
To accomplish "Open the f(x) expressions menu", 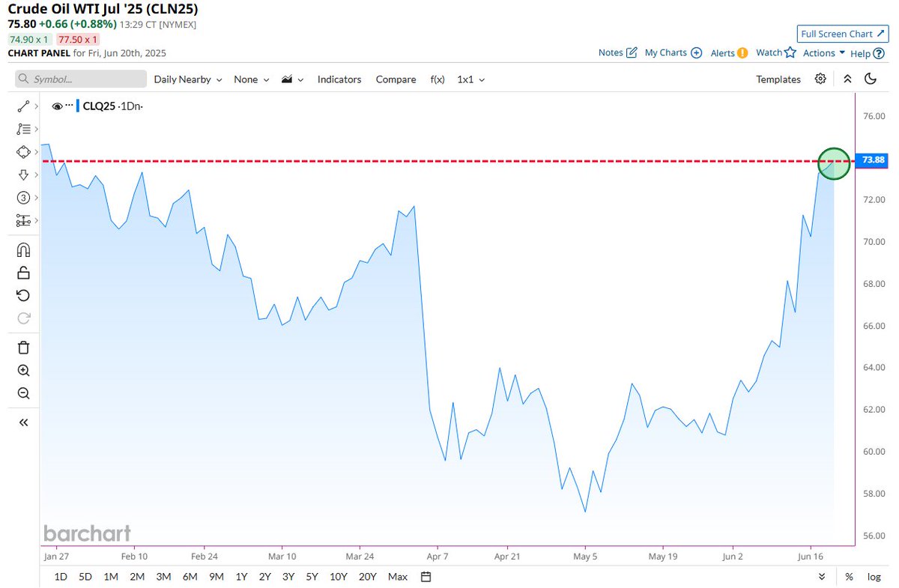I will click(438, 79).
